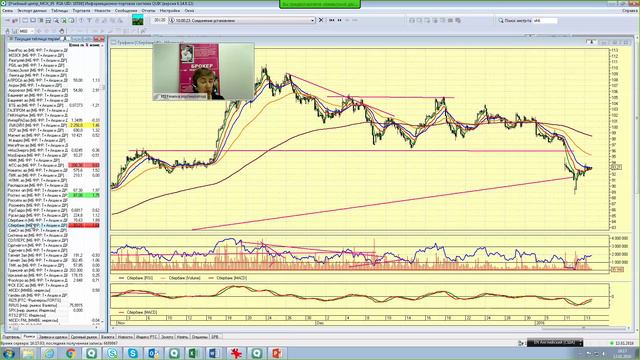Open the Окна menu
Image resolution: width=640 pixels, height=360 pixels.
[x=189, y=11]
